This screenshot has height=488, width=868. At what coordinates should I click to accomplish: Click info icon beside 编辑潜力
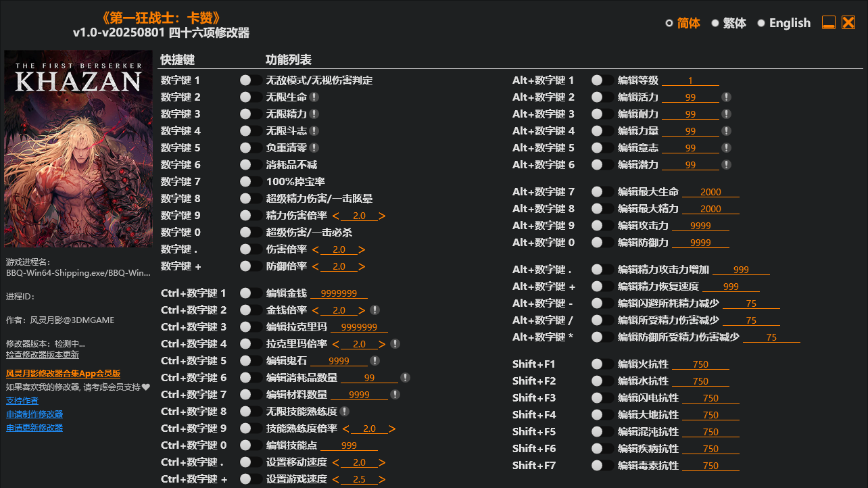coord(726,165)
